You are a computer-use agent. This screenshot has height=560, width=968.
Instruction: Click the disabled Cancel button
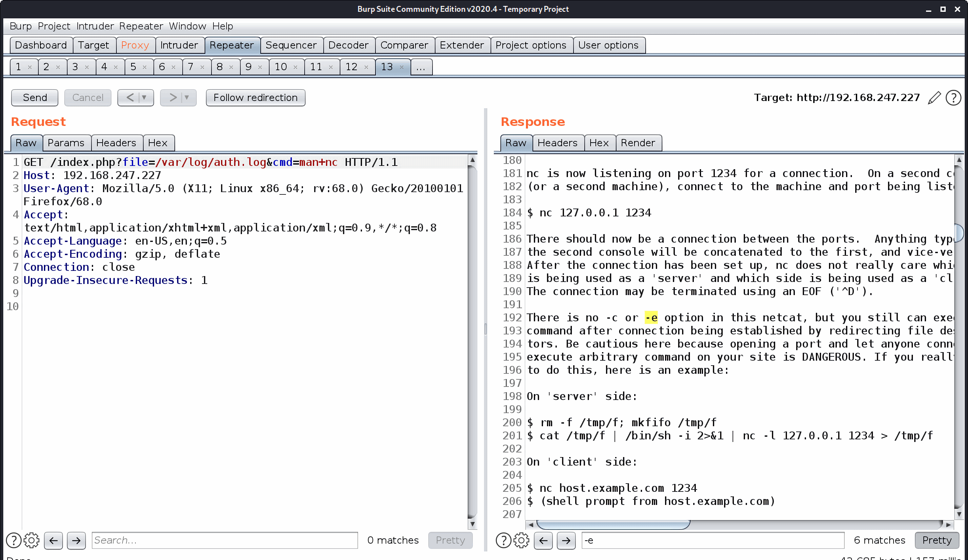click(88, 98)
